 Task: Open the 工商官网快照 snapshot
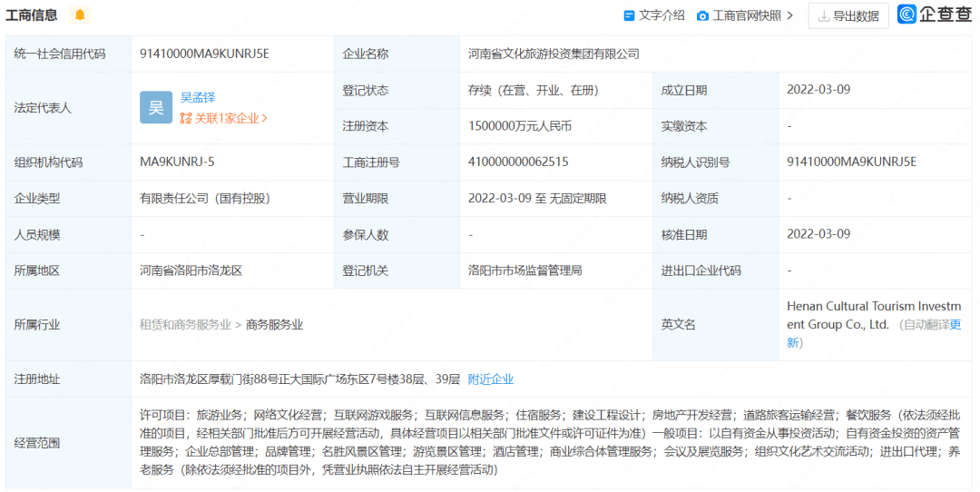[746, 15]
